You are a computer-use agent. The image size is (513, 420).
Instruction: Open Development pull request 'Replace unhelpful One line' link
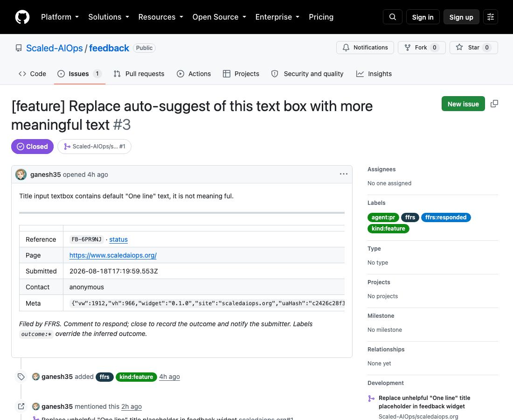pos(424,402)
